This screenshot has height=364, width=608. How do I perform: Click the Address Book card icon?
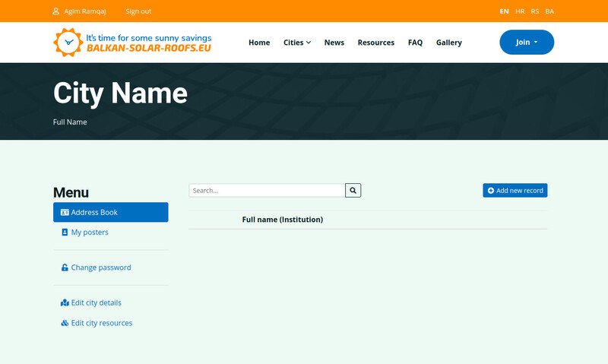click(65, 213)
